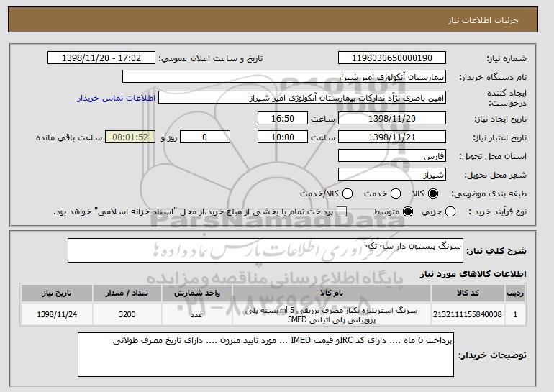This screenshot has width=554, height=392.
Task: Select the کالا radio button
Action: [433, 193]
